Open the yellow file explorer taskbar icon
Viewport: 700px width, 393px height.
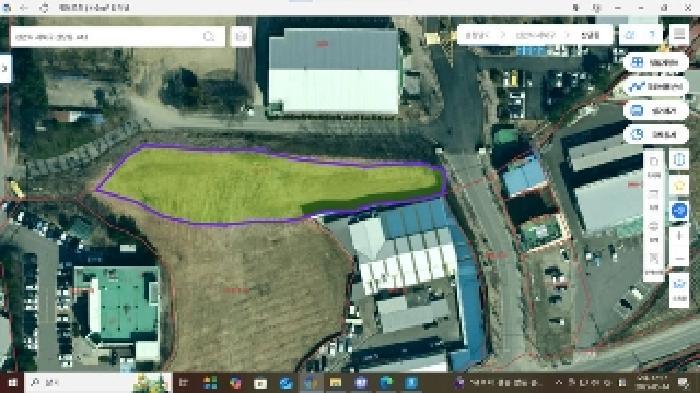point(335,383)
